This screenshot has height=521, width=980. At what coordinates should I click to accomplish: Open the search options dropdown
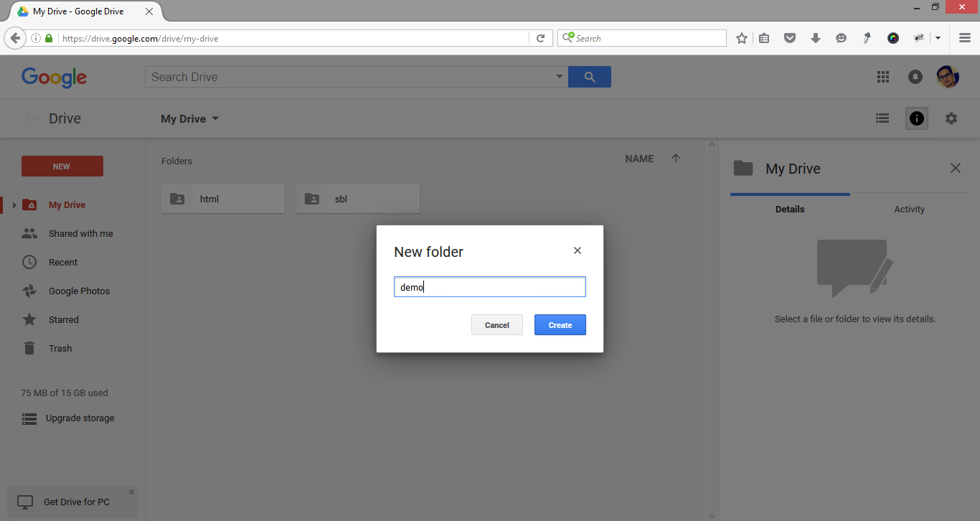click(x=559, y=76)
